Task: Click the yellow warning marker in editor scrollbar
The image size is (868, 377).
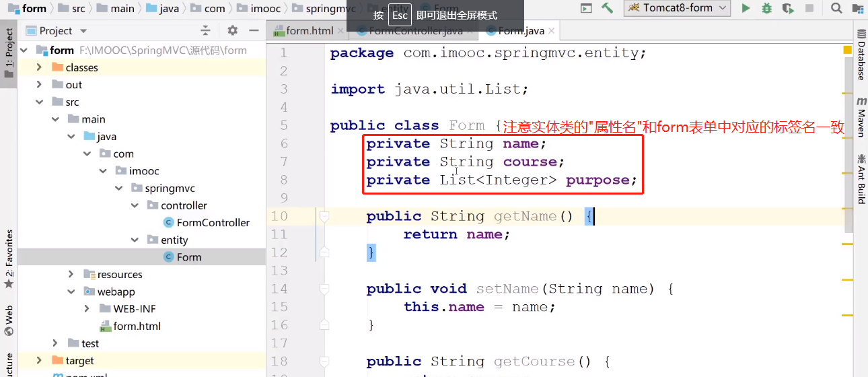Action: click(x=847, y=50)
